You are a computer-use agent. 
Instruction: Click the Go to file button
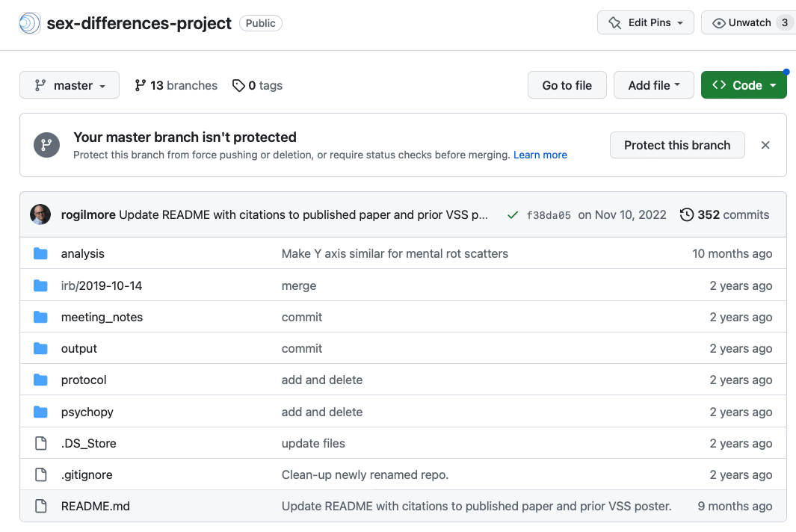click(567, 86)
